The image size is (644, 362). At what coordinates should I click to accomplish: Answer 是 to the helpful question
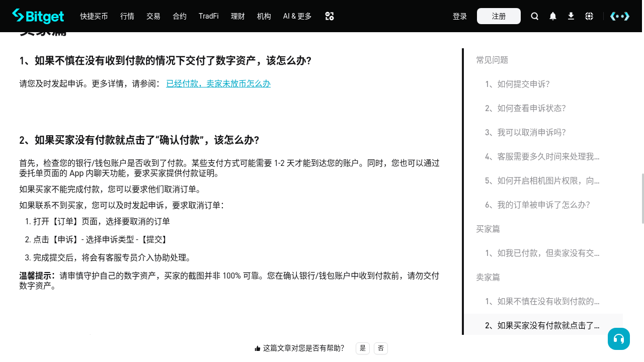click(x=363, y=348)
